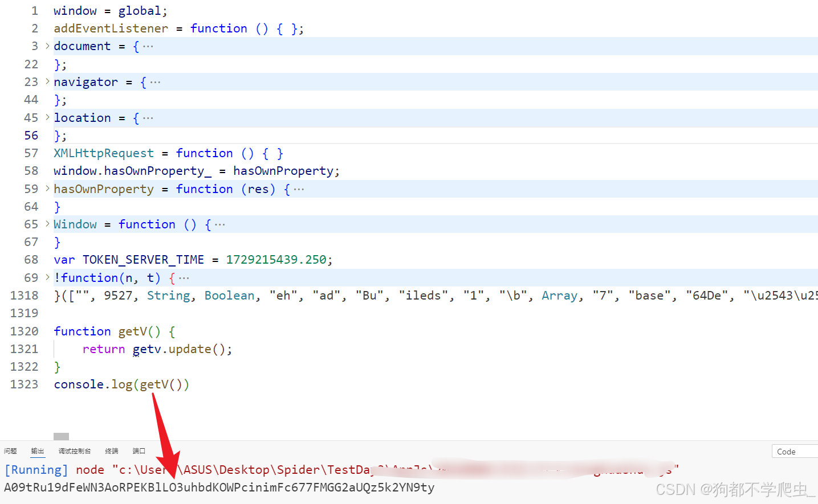Click the horizontal scrollbar thumb below the editor
The image size is (818, 504).
pyautogui.click(x=61, y=436)
